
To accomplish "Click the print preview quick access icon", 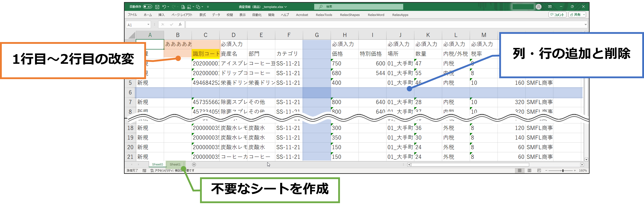I will coord(183,7).
